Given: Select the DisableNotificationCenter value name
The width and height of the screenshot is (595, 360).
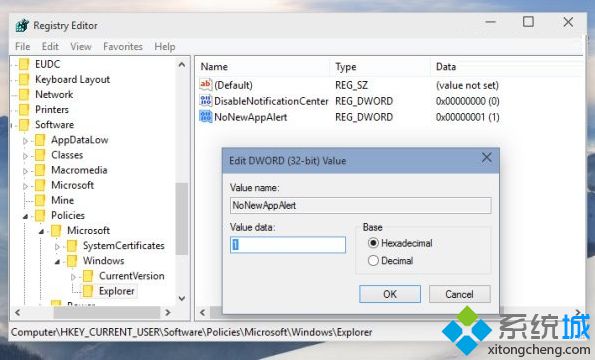Looking at the screenshot, I should [x=271, y=101].
